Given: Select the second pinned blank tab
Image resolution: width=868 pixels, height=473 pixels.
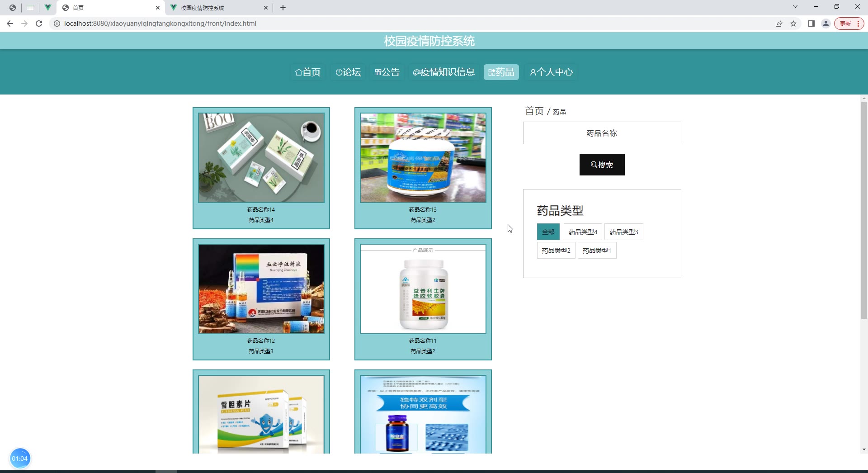Looking at the screenshot, I should pyautogui.click(x=30, y=8).
